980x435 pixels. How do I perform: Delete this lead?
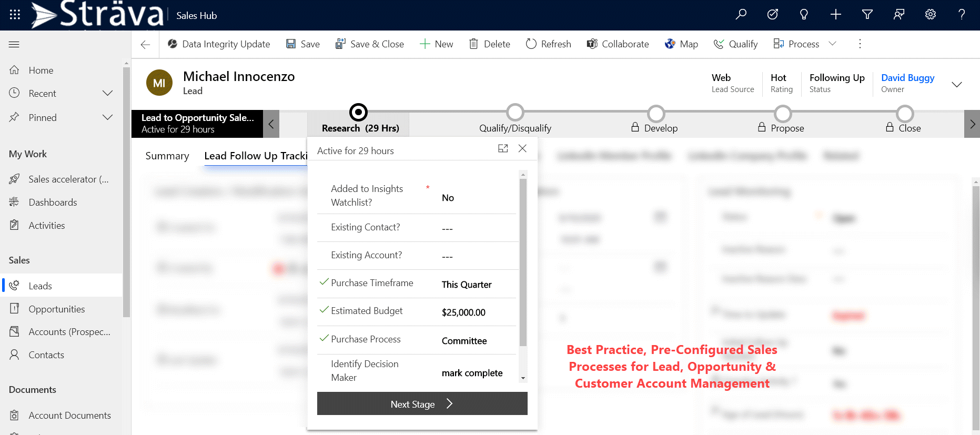pos(490,44)
